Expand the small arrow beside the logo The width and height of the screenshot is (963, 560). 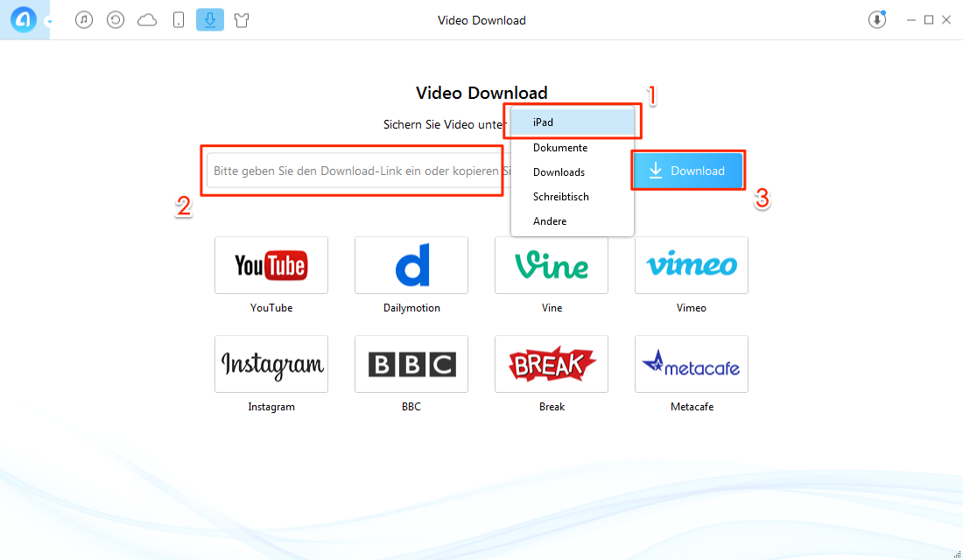(49, 22)
